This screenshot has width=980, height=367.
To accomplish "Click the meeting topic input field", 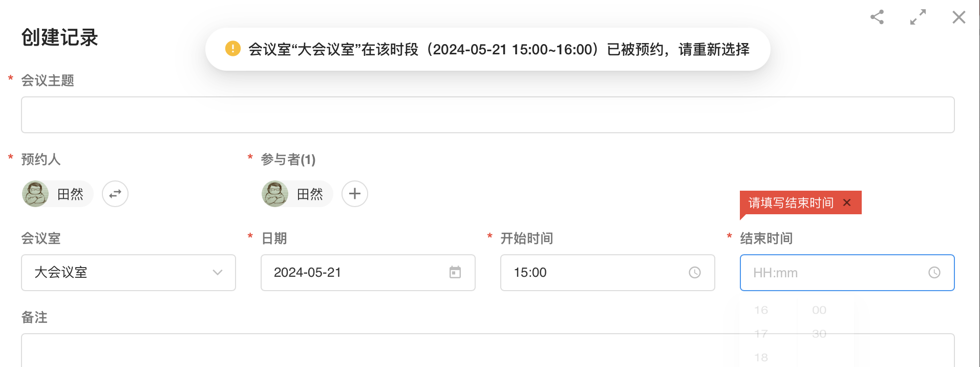I will coord(487,115).
